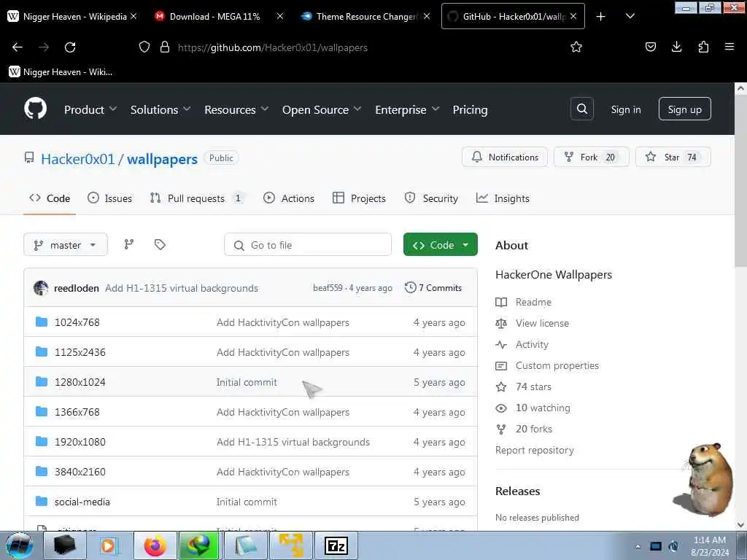Reload the page with the refresh icon
The image size is (747, 560).
(x=70, y=47)
